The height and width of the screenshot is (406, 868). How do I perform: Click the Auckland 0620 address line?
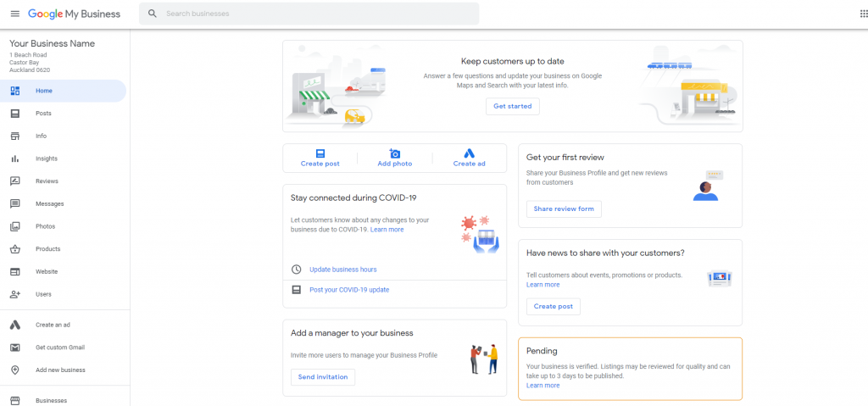point(30,70)
